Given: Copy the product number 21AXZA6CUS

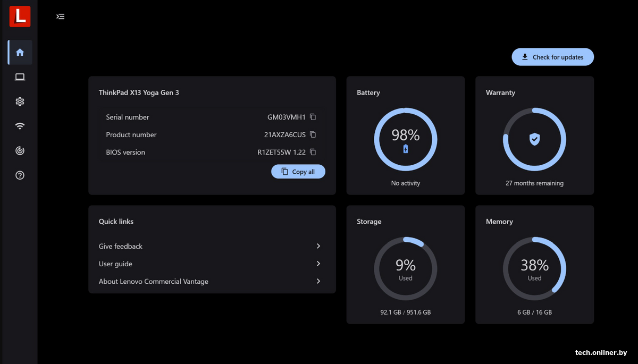Looking at the screenshot, I should point(313,134).
